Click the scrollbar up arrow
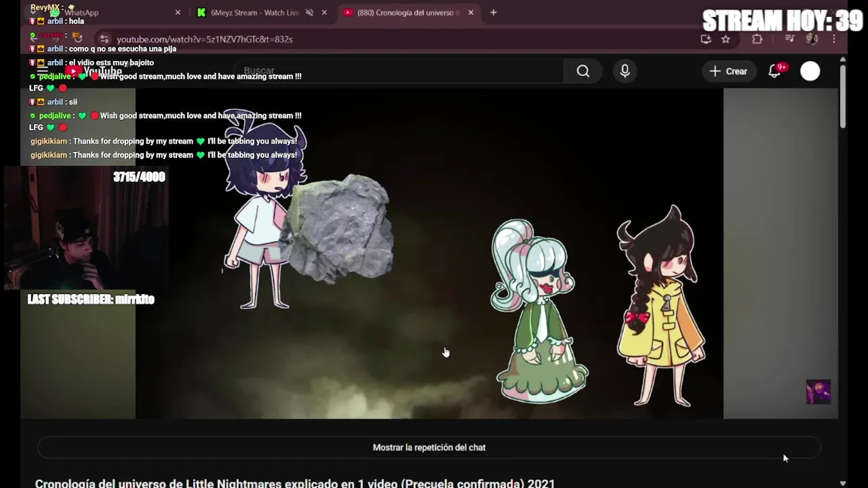 click(843, 59)
